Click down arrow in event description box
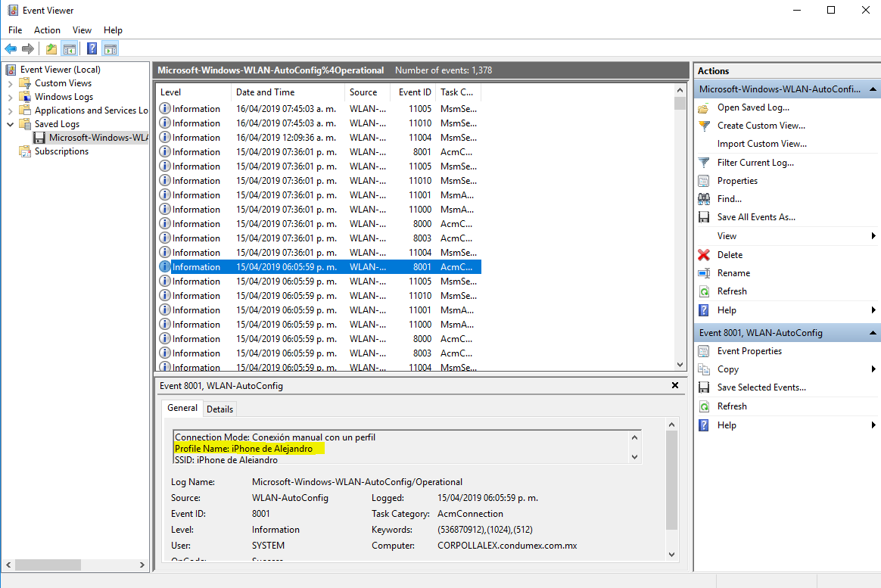Viewport: 881px width, 588px height. pyautogui.click(x=634, y=456)
